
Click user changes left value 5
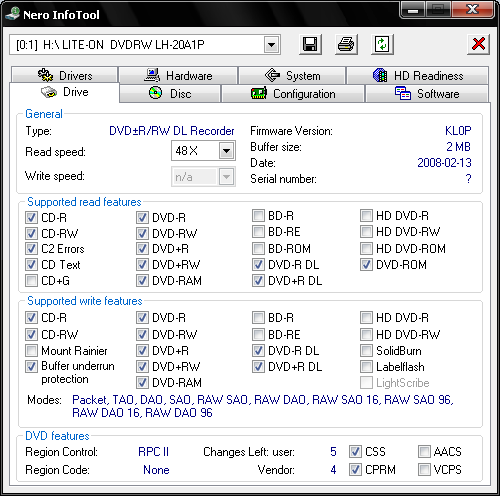coord(333,452)
